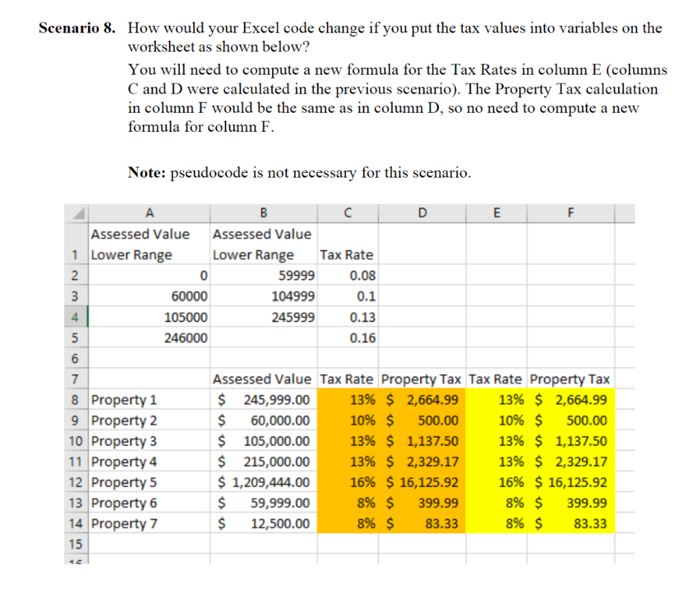
Task: Select column header B
Action: (x=262, y=213)
